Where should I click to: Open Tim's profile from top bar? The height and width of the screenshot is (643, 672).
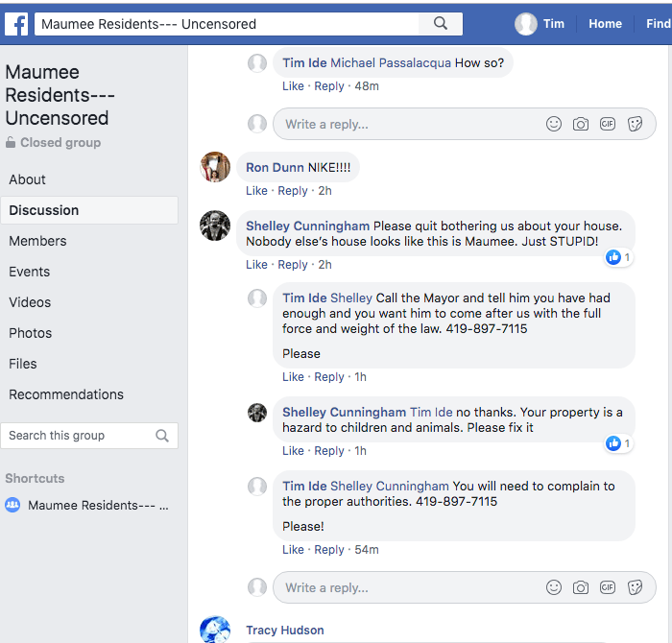coord(540,24)
